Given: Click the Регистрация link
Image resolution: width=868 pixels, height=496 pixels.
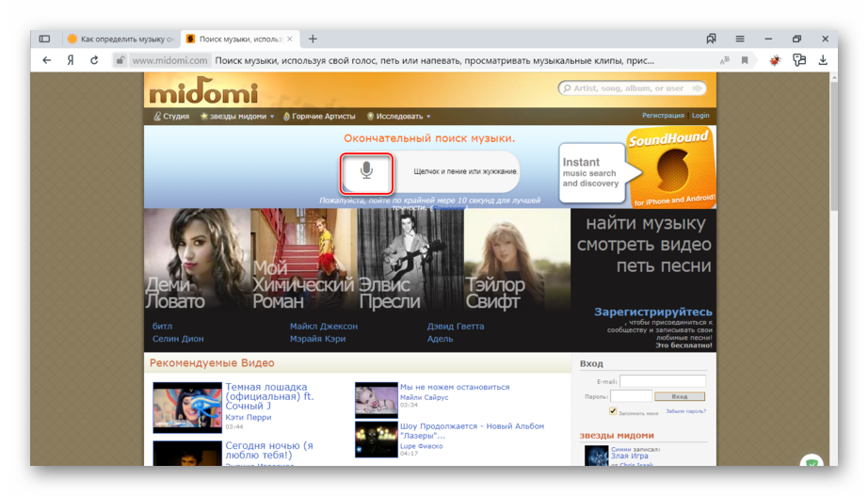Looking at the screenshot, I should (x=663, y=116).
